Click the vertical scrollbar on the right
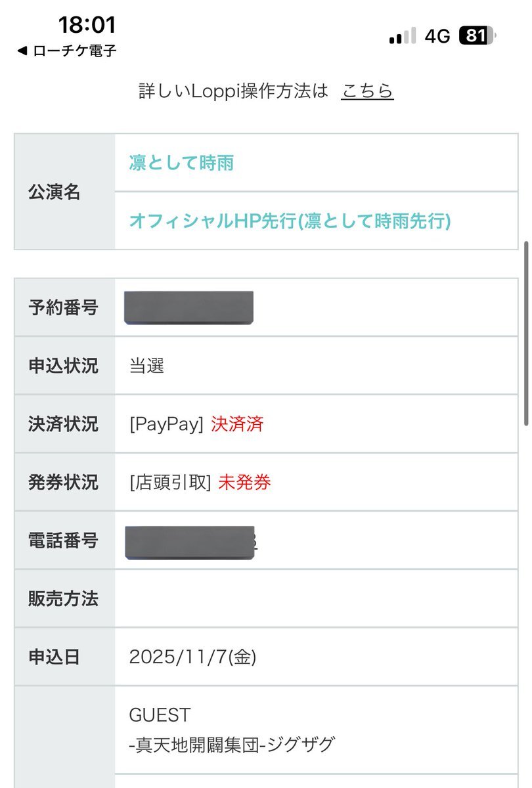The image size is (532, 788). [525, 335]
